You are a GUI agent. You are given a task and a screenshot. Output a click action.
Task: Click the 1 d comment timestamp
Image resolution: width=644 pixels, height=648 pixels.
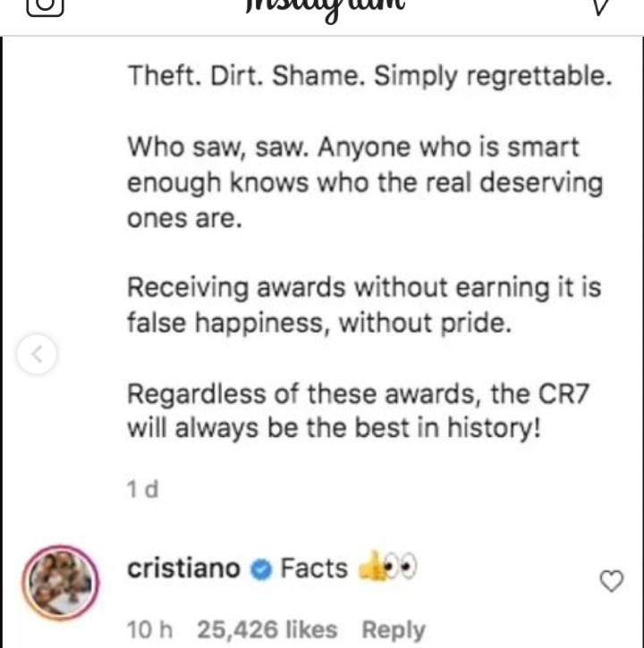coord(142,489)
